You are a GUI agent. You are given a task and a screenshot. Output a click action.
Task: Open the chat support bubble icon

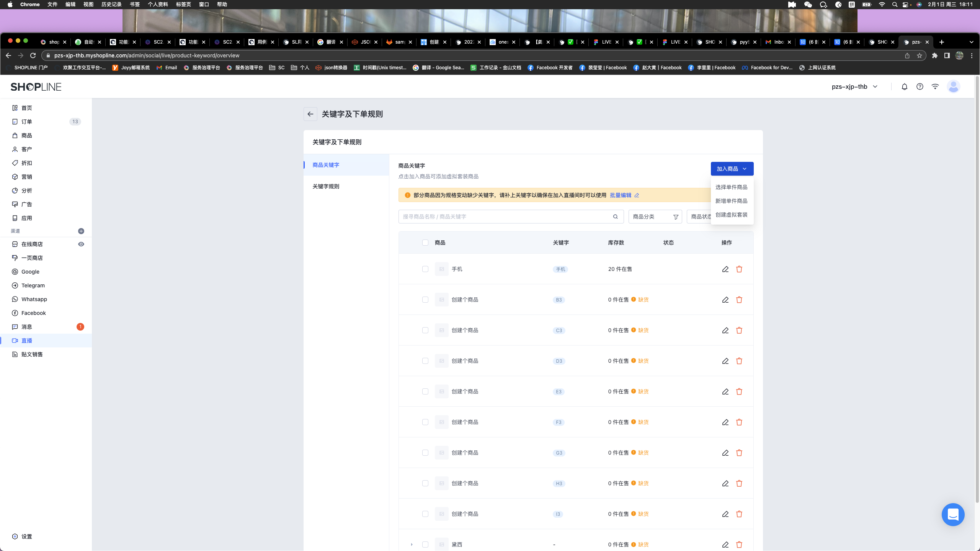952,515
